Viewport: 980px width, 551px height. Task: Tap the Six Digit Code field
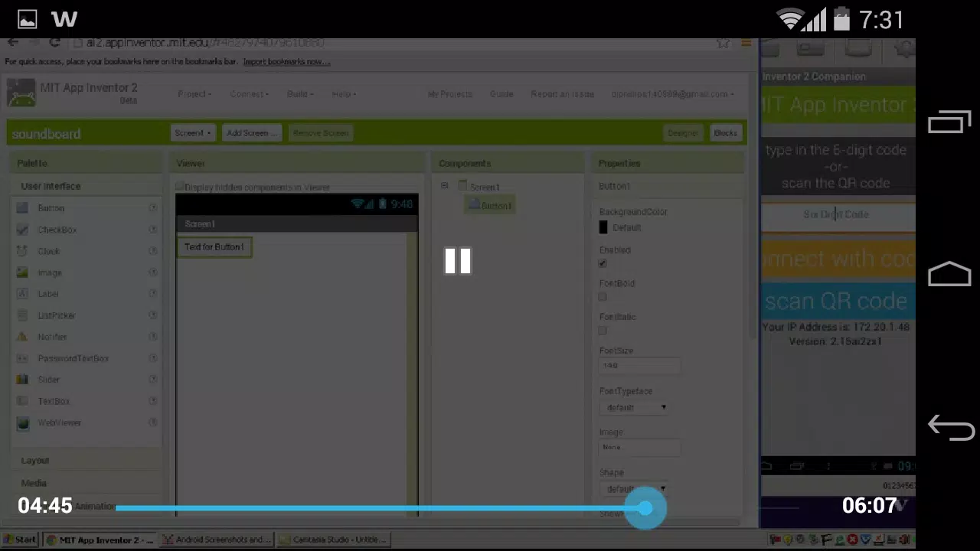coord(838,215)
